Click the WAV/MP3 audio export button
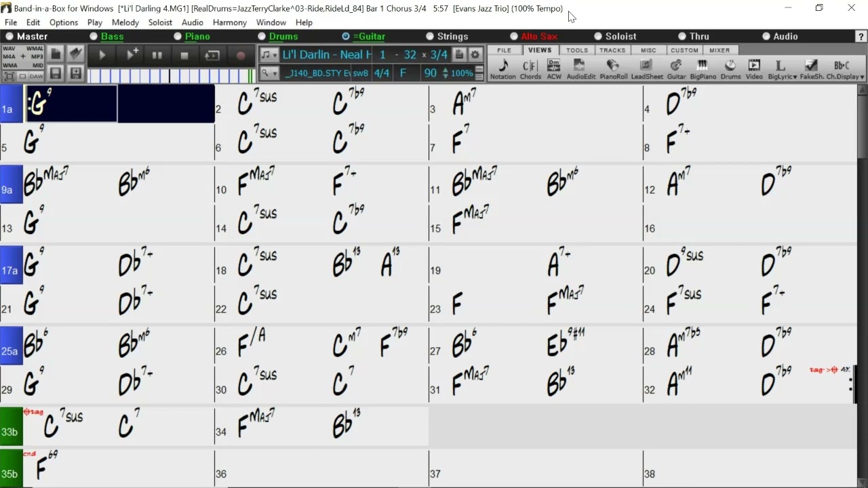Viewport: 868px width, 488px height. coord(23,57)
